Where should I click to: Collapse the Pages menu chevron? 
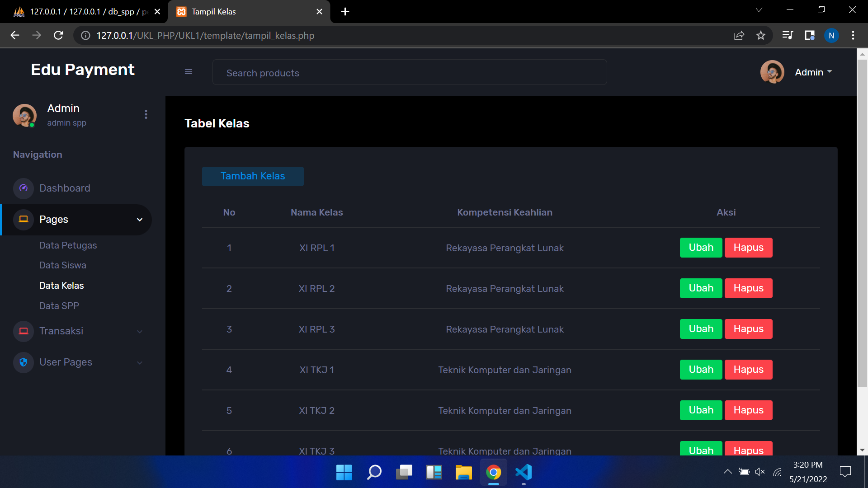coord(140,220)
